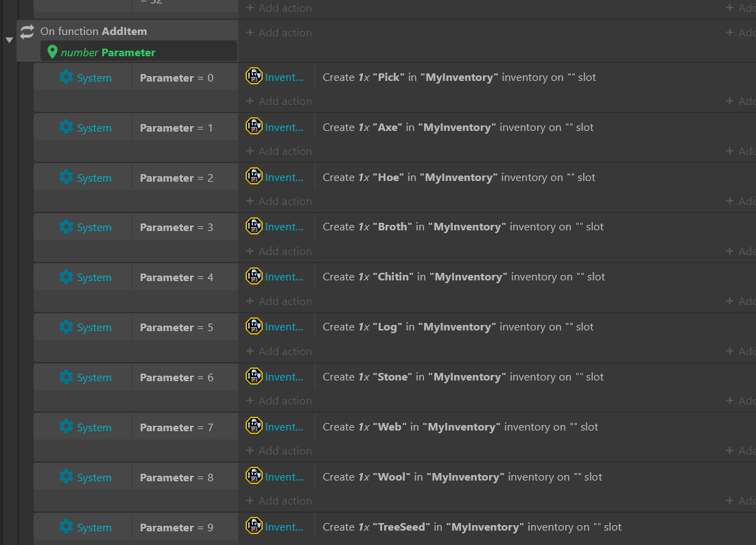The height and width of the screenshot is (545, 756).
Task: Click Inventory icon in the Hoe action row
Action: [254, 176]
